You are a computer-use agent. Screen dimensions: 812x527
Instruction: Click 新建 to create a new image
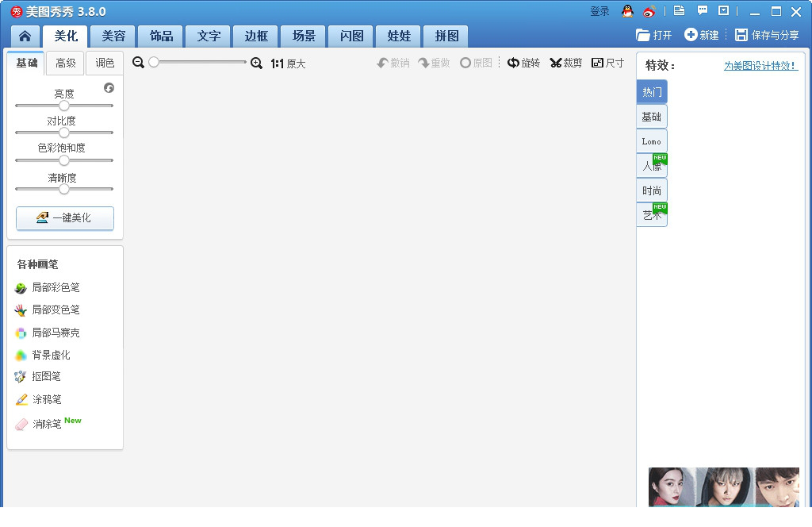point(701,35)
